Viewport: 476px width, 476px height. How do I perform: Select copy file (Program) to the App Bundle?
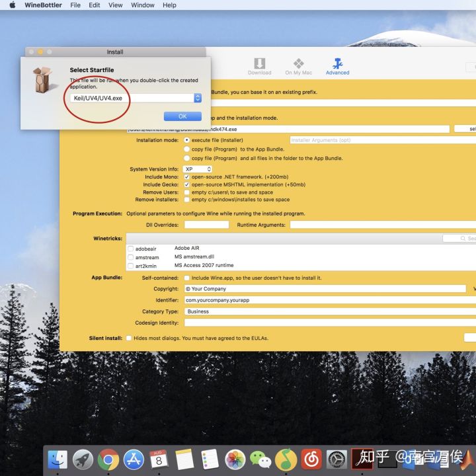pyautogui.click(x=186, y=149)
